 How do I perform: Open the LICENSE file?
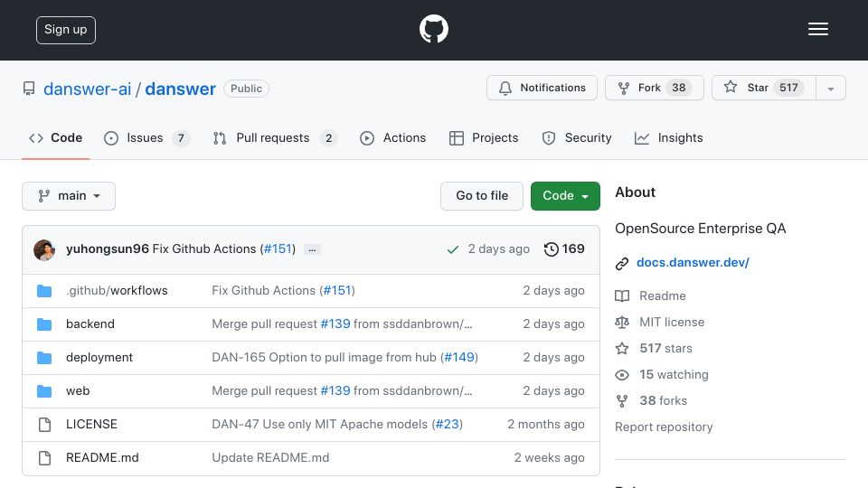(91, 424)
